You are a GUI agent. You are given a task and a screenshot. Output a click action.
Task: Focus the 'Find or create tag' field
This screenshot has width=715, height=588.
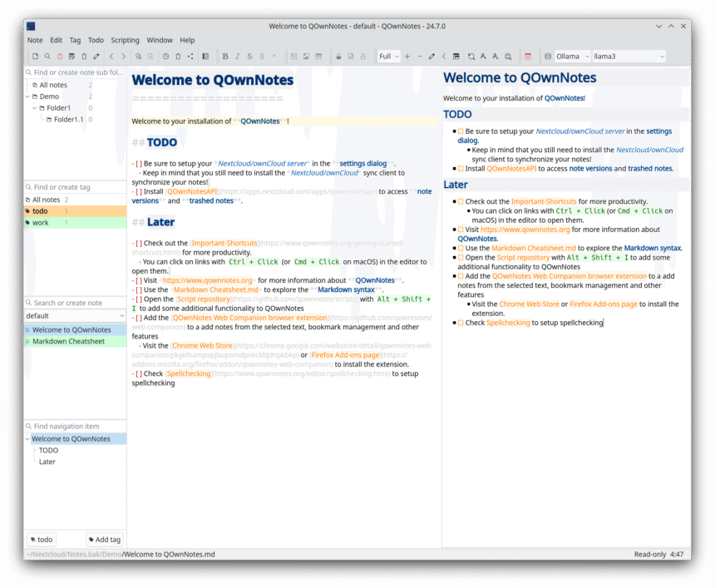[75, 187]
